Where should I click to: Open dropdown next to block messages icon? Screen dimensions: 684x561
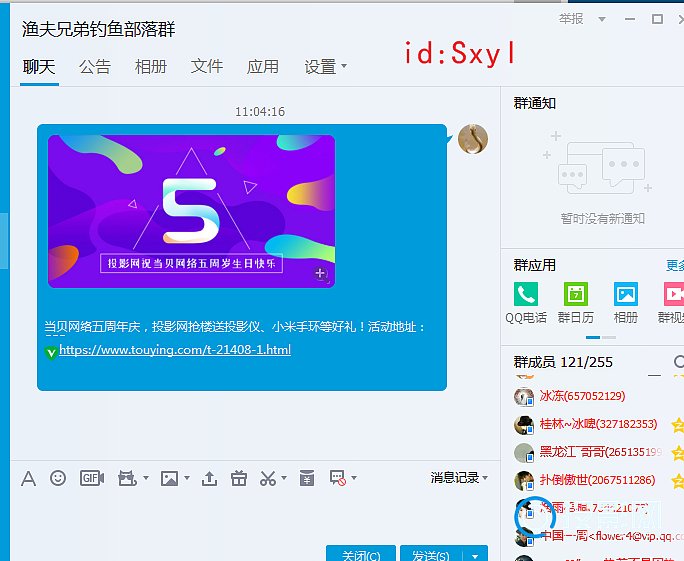coord(354,478)
